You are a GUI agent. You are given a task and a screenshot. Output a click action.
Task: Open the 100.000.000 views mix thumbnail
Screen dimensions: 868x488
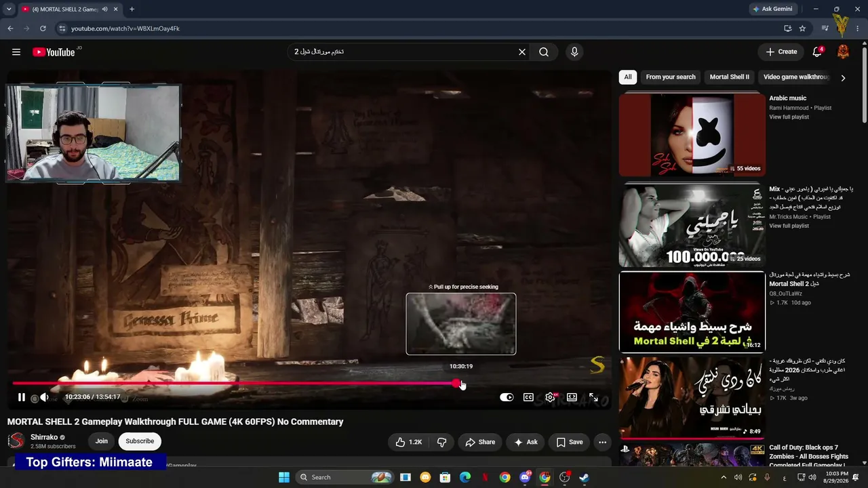(692, 225)
